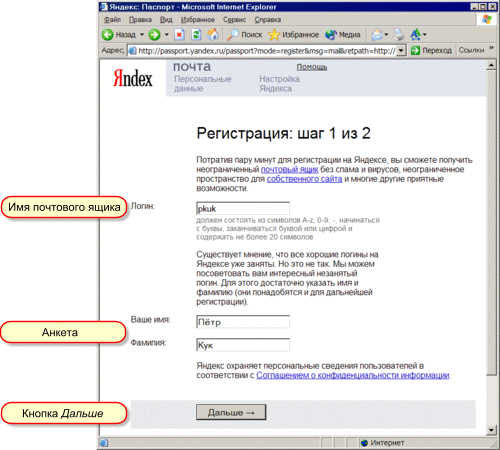
Task: Click the Логин input field
Action: 243,209
